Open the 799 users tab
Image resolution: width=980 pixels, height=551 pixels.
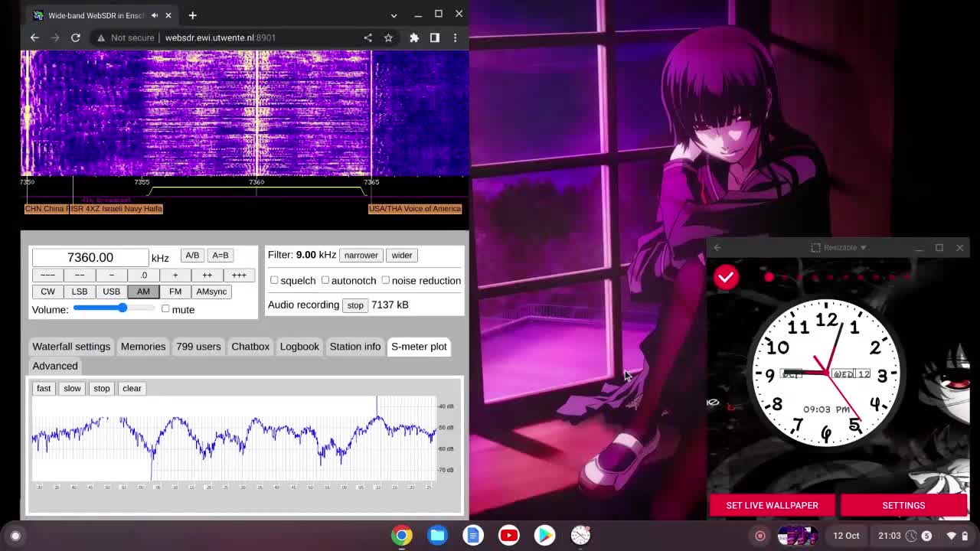(198, 347)
